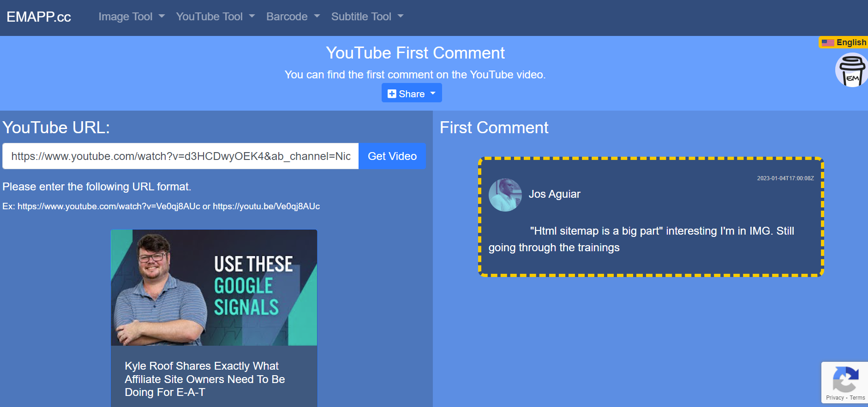Open the Kyle Roof video thumbnail
Viewport: 868px width, 407px height.
[x=214, y=288]
